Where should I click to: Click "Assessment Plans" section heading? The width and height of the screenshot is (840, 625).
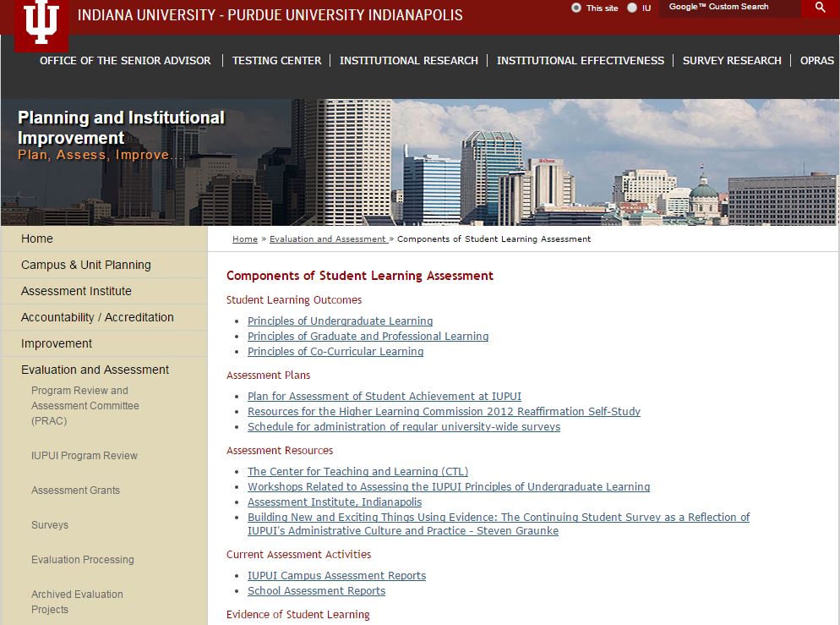pyautogui.click(x=269, y=376)
